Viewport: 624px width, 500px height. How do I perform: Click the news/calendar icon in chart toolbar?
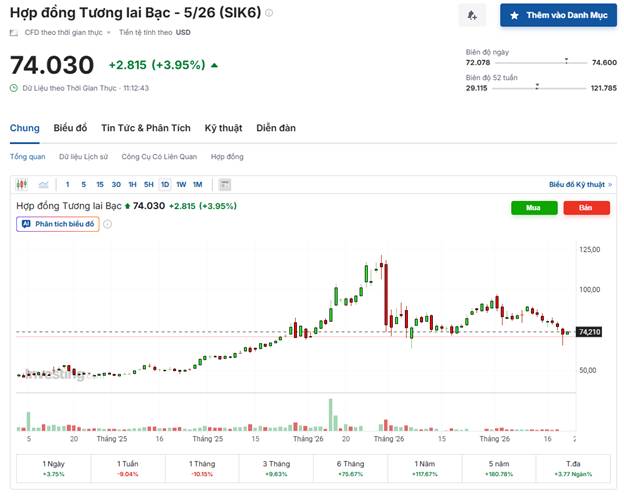click(225, 184)
